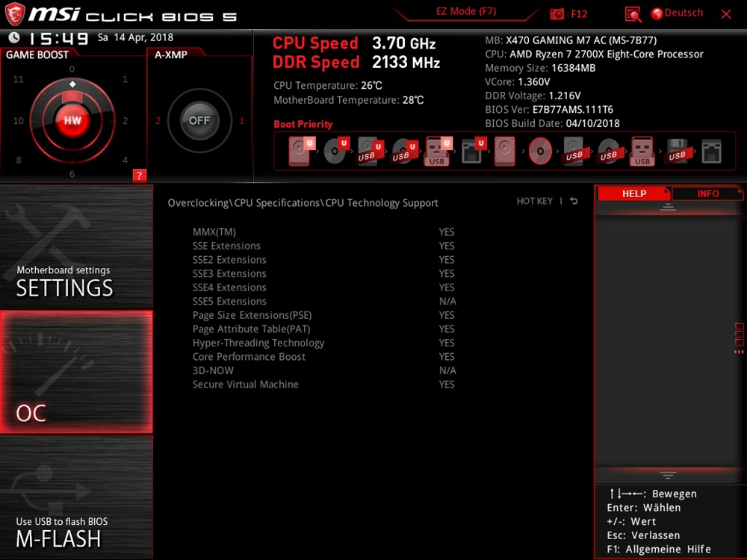The height and width of the screenshot is (560, 747).
Task: Click the 15:49 time display
Action: (58, 38)
